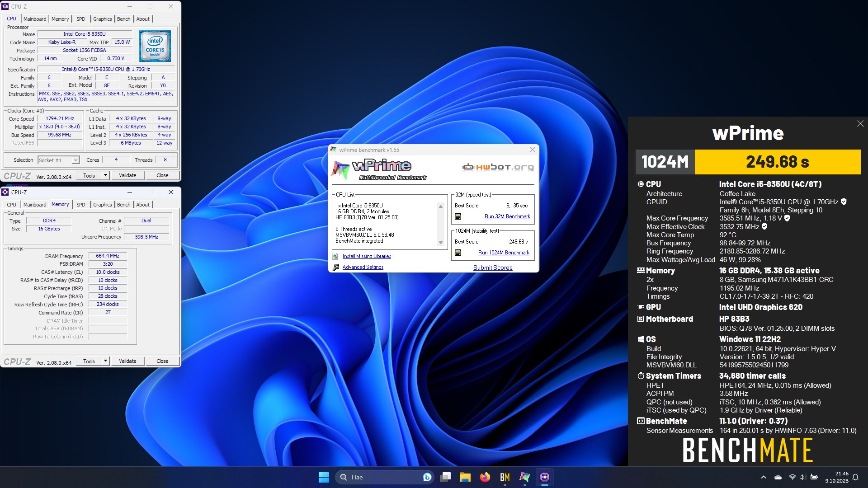Click the DRAM Frequency value 664.4 MHz

tap(108, 256)
